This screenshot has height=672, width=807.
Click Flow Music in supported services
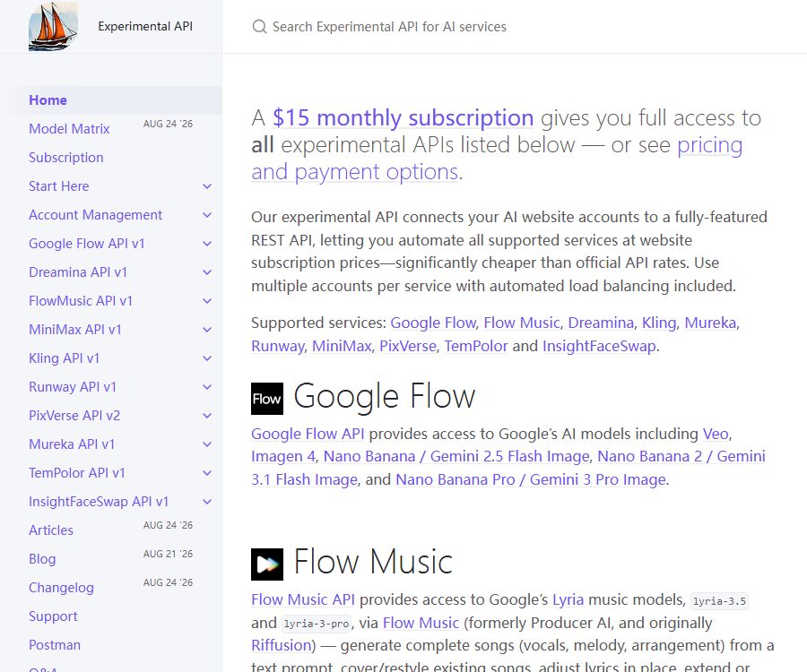521,323
